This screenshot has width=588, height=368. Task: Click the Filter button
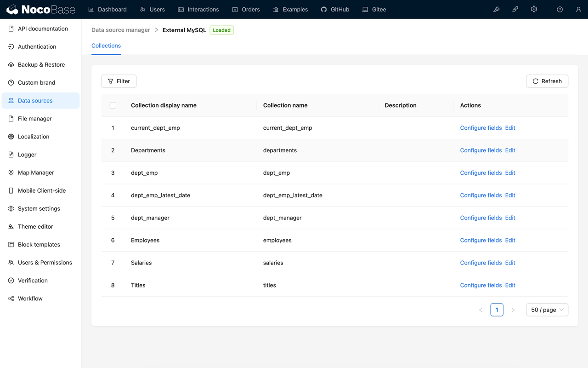[x=119, y=81]
